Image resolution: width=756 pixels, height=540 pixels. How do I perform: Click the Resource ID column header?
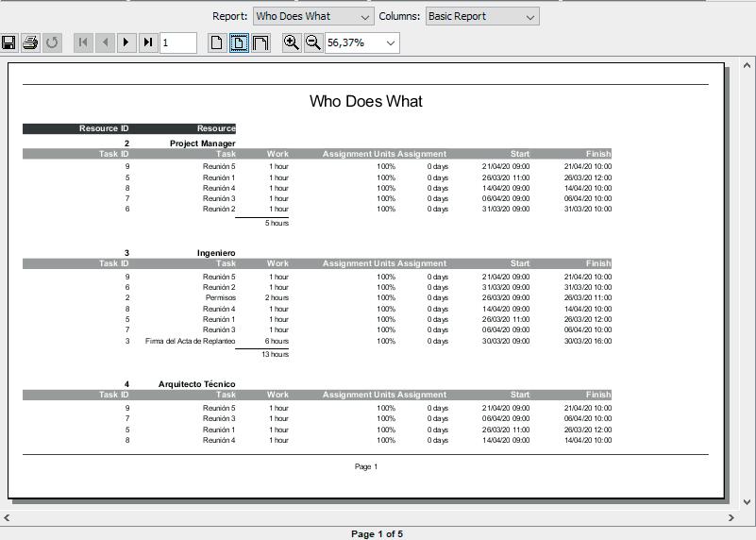(104, 128)
